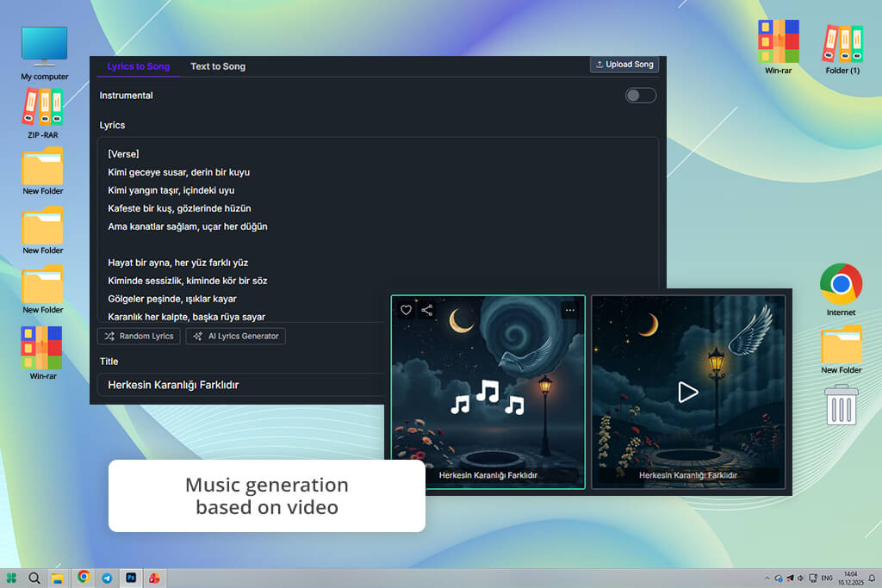The height and width of the screenshot is (588, 882).
Task: Play the second song card with the play arrow
Action: [688, 392]
